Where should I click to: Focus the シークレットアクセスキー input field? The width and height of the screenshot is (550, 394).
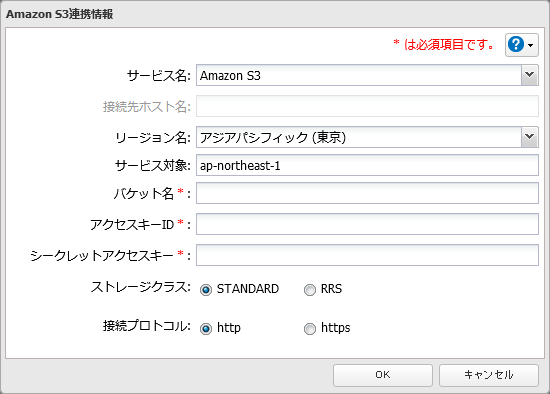click(367, 255)
